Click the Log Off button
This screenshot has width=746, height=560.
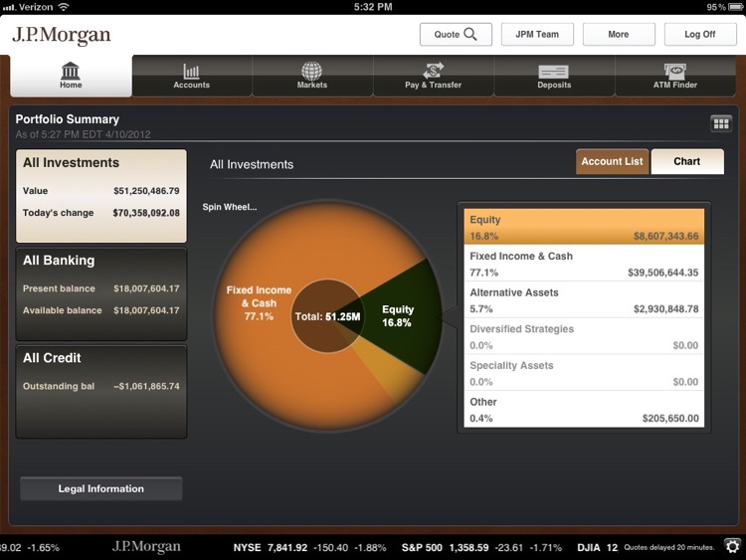(700, 34)
